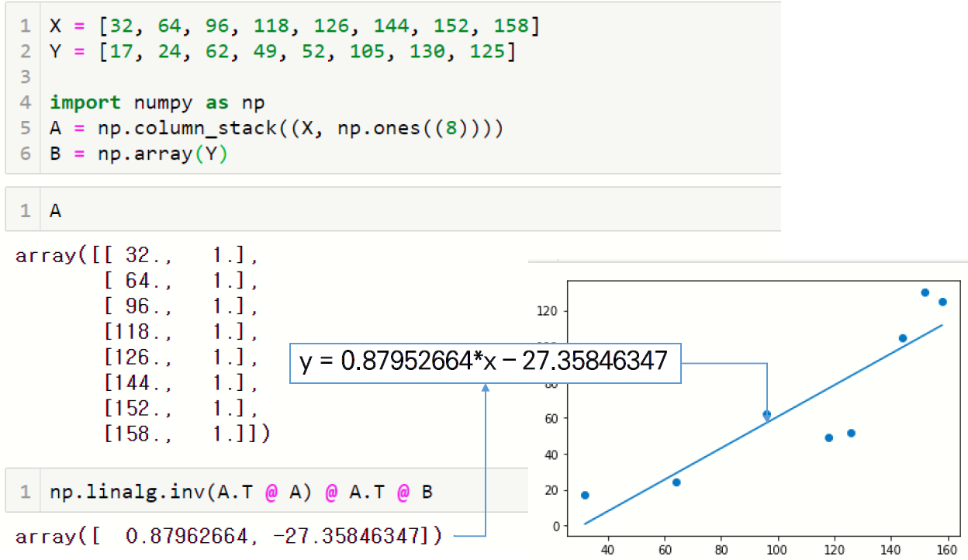The image size is (968, 560).
Task: Click the equation callout text box
Action: tap(485, 361)
